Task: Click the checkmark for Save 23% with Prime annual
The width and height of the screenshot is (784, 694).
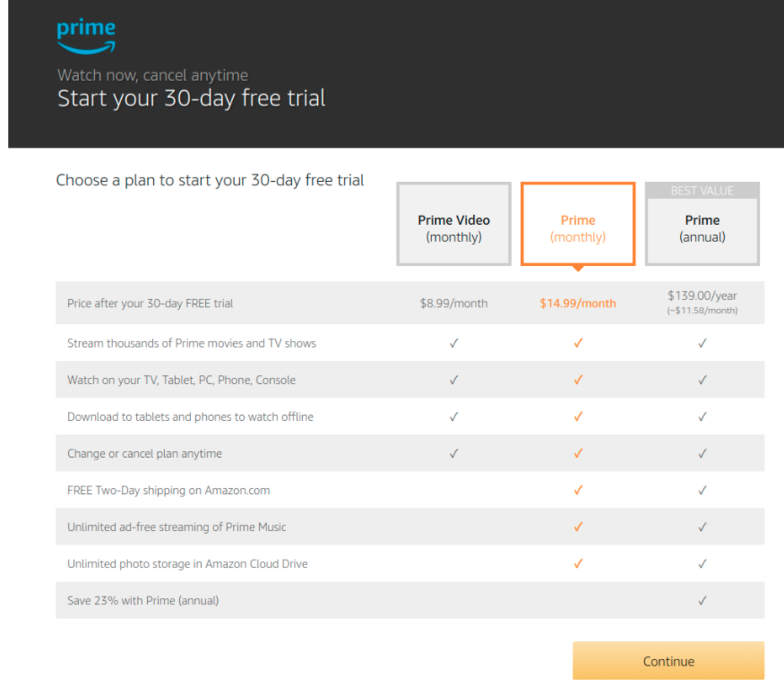Action: (702, 600)
